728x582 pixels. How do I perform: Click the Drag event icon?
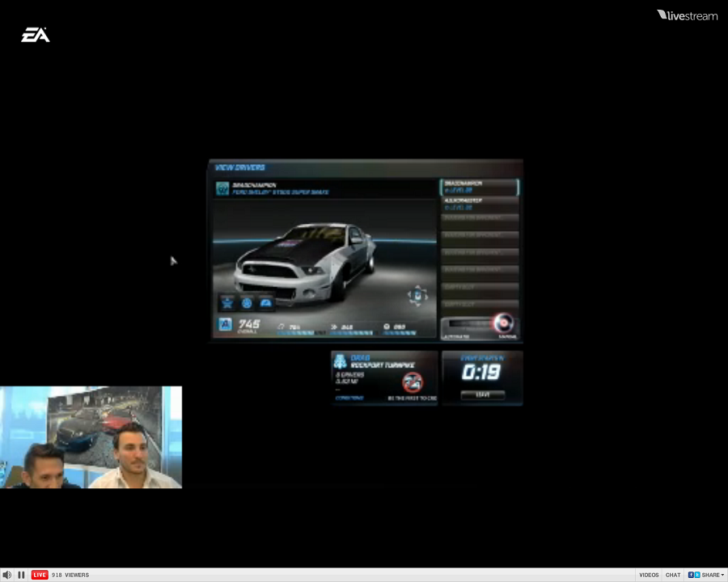click(341, 361)
